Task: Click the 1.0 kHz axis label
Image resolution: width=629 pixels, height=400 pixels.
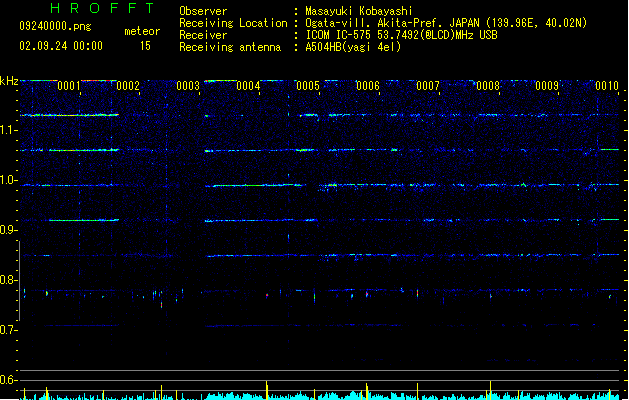Action: [x=9, y=180]
